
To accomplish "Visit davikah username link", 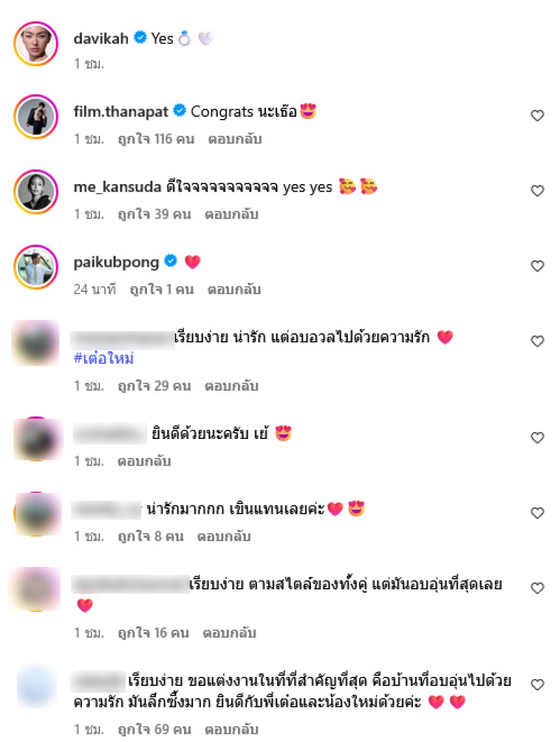I will click(x=101, y=38).
